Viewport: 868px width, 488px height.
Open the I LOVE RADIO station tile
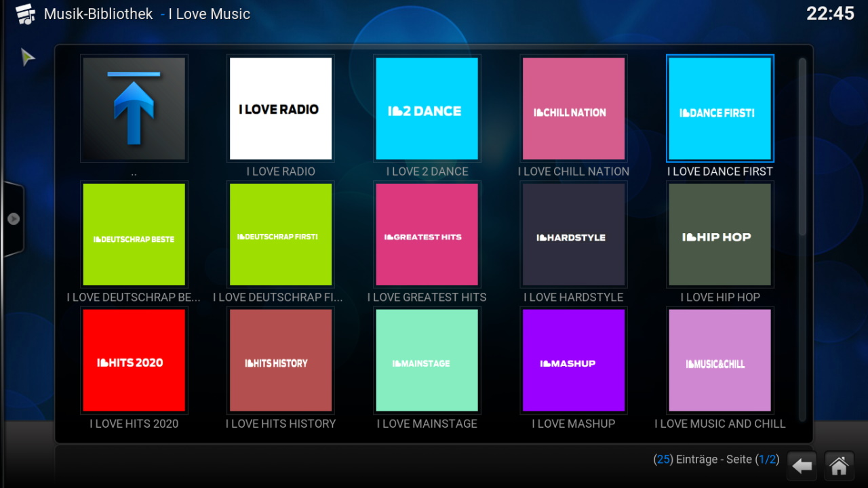click(x=280, y=109)
